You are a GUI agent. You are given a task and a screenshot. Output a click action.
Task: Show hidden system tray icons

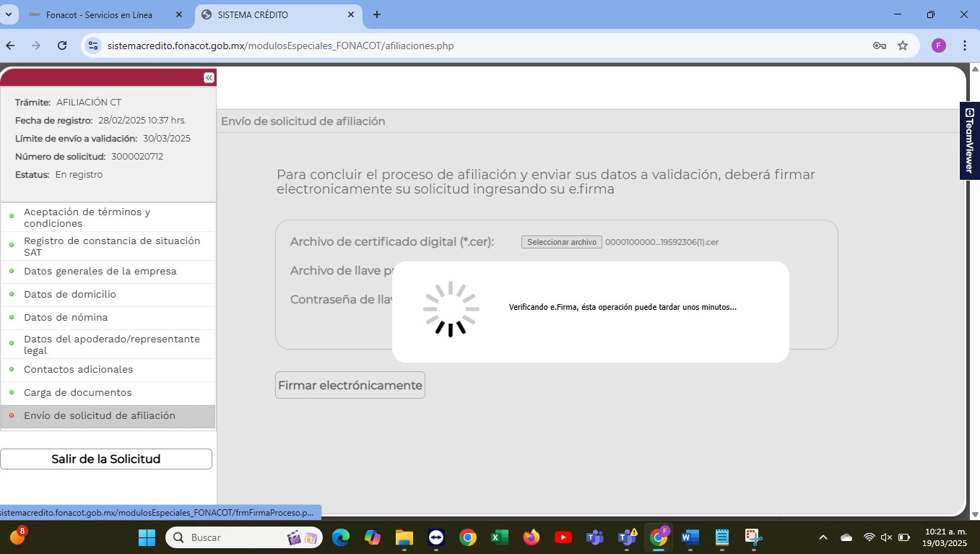(823, 537)
